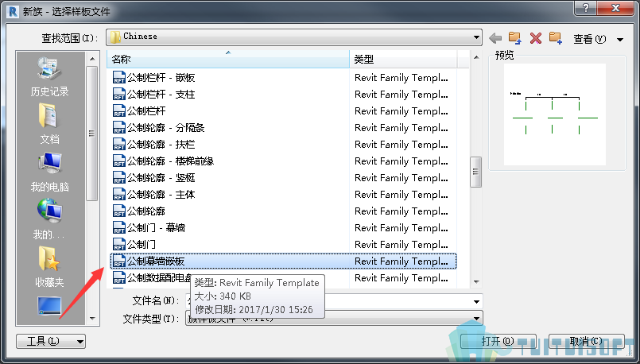Select RFT icon of 公制栏杆

[x=118, y=110]
